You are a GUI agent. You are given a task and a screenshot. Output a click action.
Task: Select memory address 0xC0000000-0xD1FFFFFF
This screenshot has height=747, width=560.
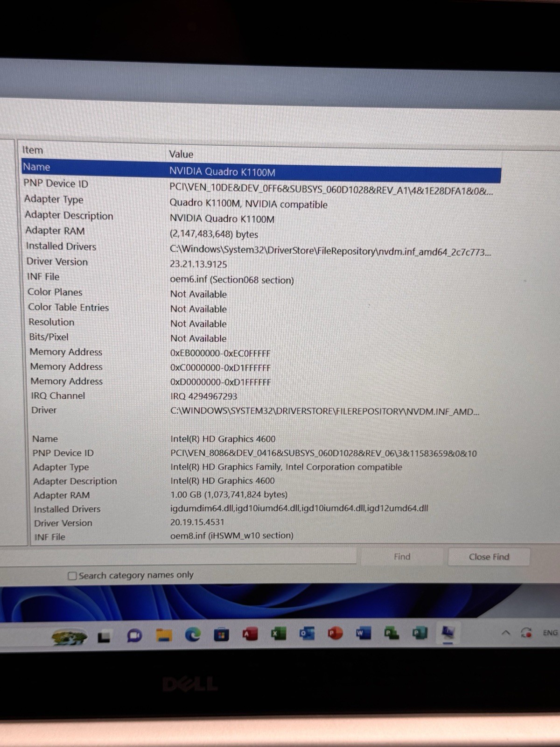pyautogui.click(x=220, y=368)
